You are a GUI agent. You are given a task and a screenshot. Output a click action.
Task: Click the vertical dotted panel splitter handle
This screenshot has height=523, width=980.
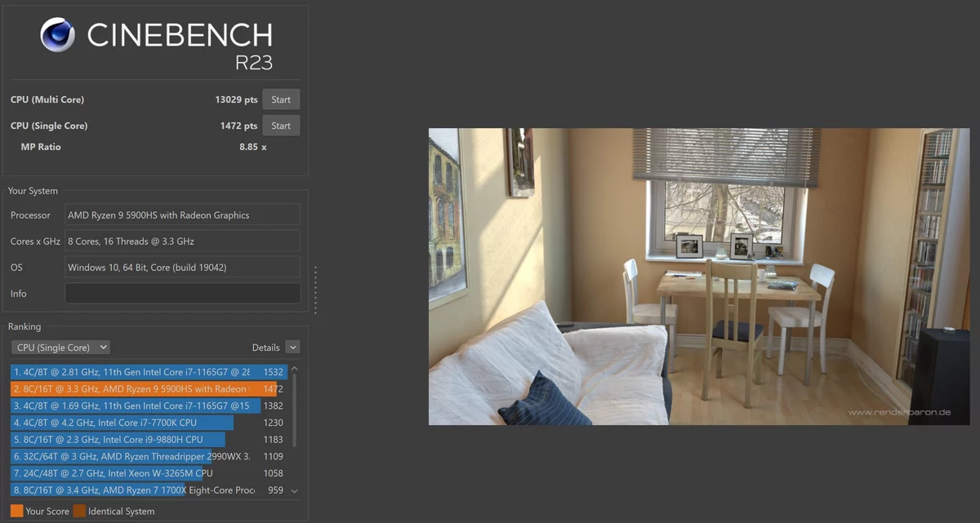[x=315, y=290]
